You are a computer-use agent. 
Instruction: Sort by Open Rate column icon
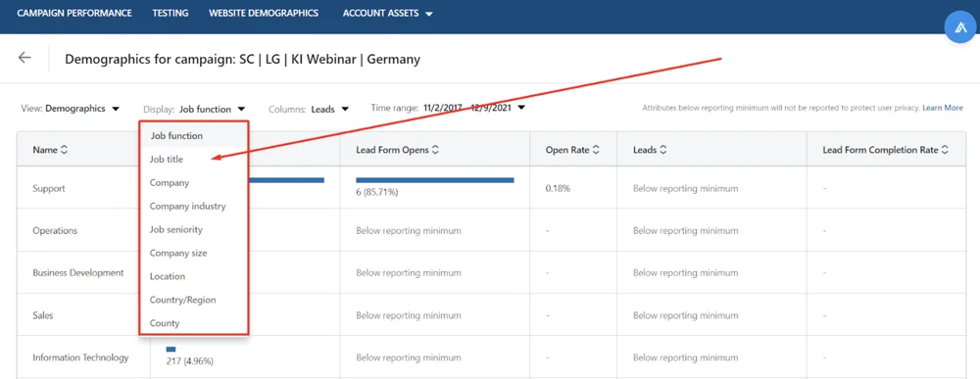(596, 150)
